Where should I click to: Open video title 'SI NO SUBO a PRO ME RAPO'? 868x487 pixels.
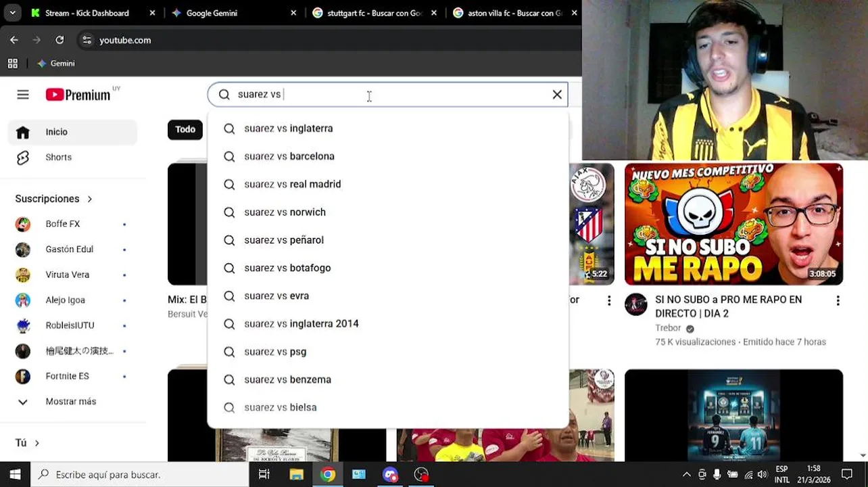729,306
